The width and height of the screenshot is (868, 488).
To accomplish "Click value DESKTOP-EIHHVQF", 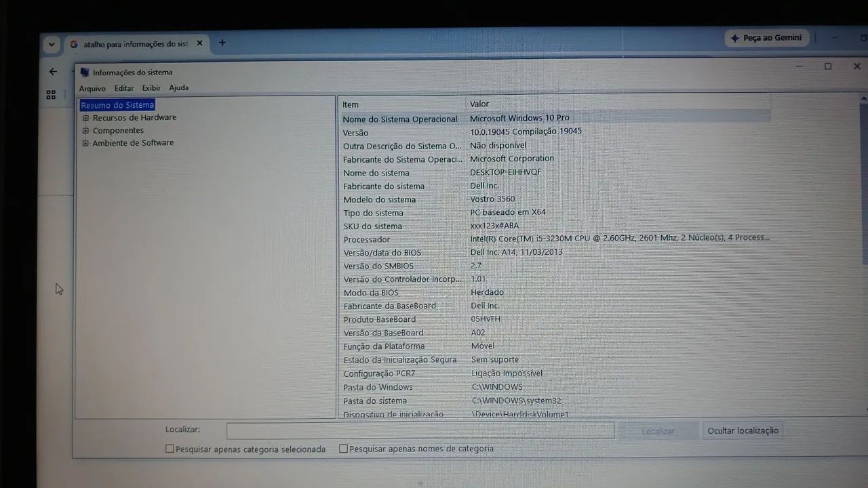I will click(x=506, y=172).
